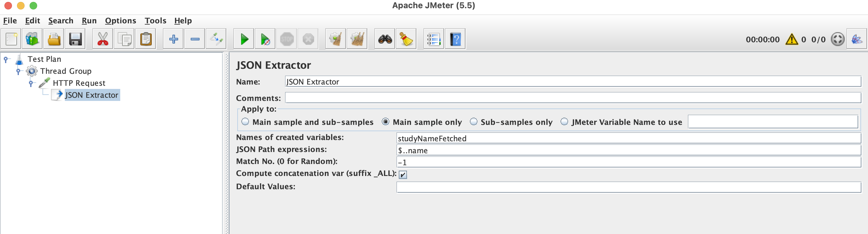Select JMeter Variable Name to use option
Viewport: 868px width, 234px height.
pos(564,121)
